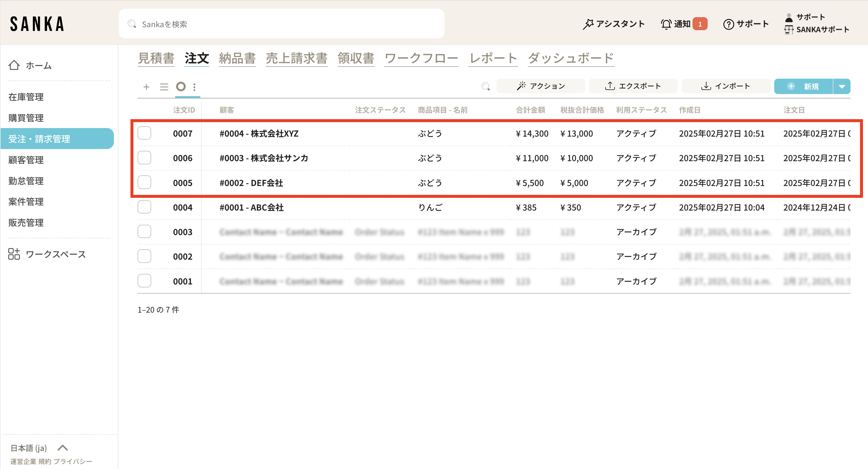Screen dimensions: 868x469
Task: Tick the checkbox for order 0001
Action: click(144, 281)
